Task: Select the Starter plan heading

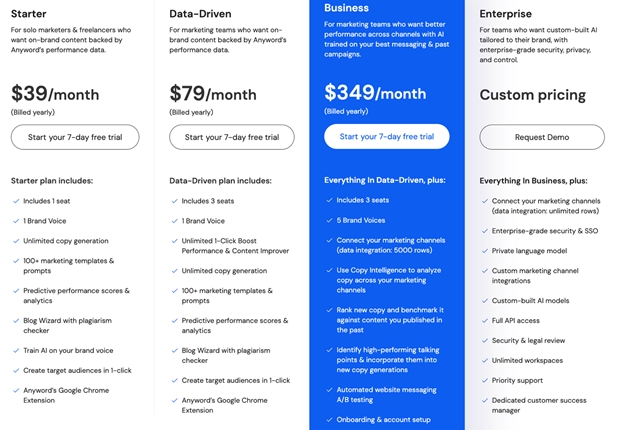Action: click(29, 14)
